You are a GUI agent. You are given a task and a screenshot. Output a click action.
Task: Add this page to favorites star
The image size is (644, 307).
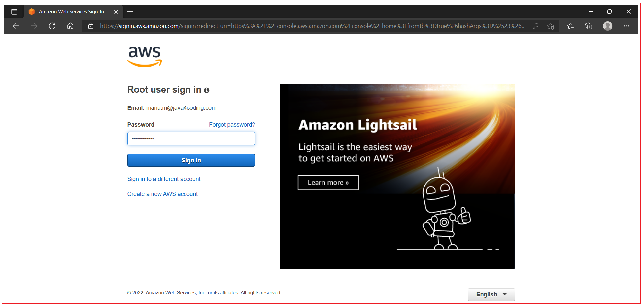pyautogui.click(x=551, y=26)
